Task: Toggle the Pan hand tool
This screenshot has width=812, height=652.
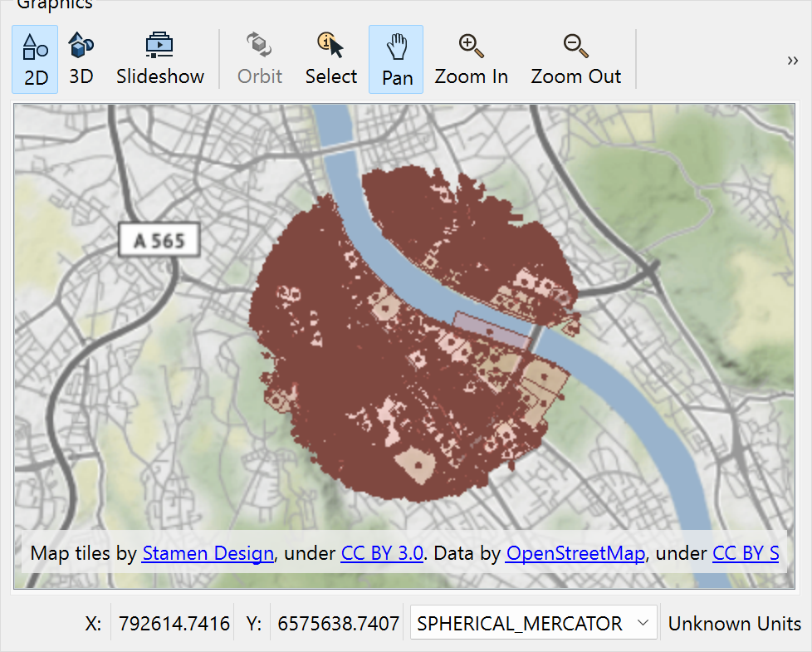Action: pos(397,59)
